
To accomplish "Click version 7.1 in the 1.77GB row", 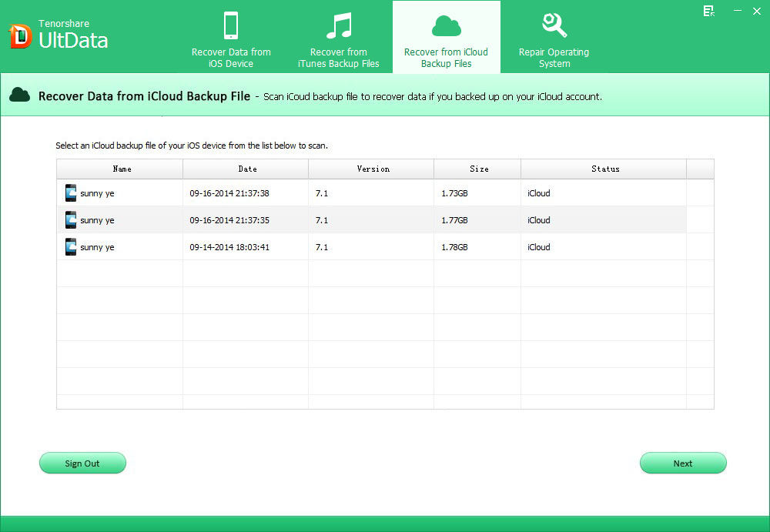I will point(322,220).
